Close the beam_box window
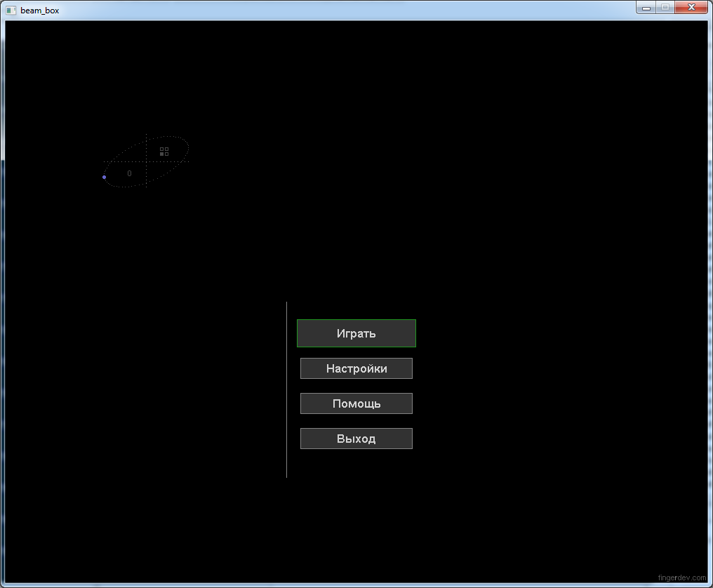 (x=691, y=7)
